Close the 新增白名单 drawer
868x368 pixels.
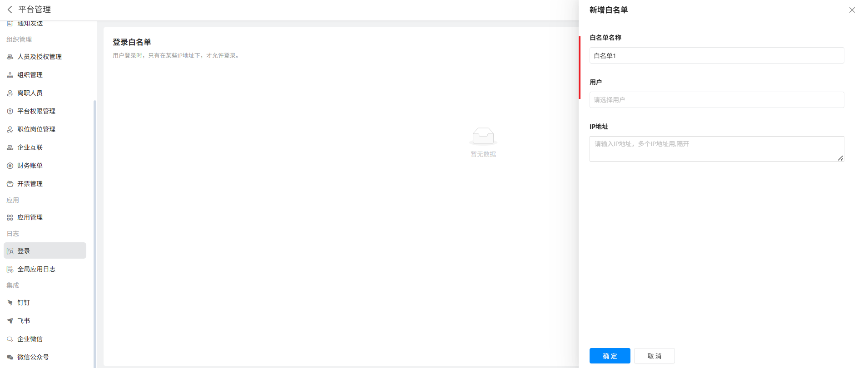pyautogui.click(x=852, y=10)
